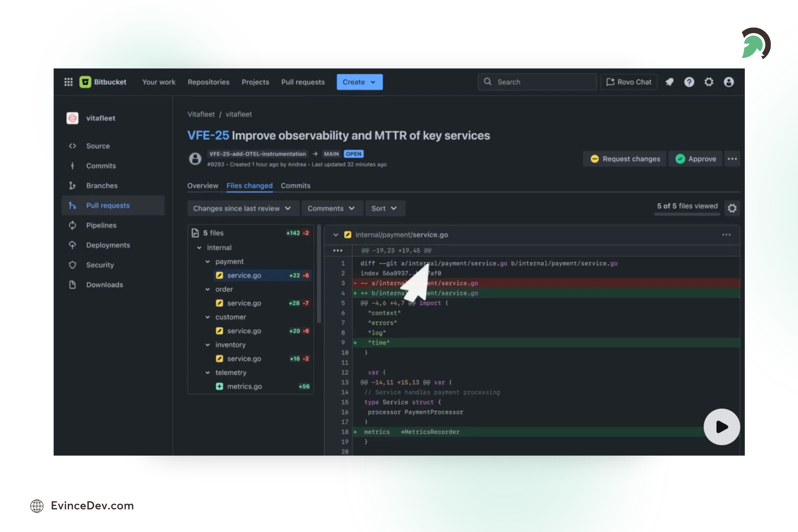Open Rovo Chat
The width and height of the screenshot is (798, 532).
click(x=629, y=82)
